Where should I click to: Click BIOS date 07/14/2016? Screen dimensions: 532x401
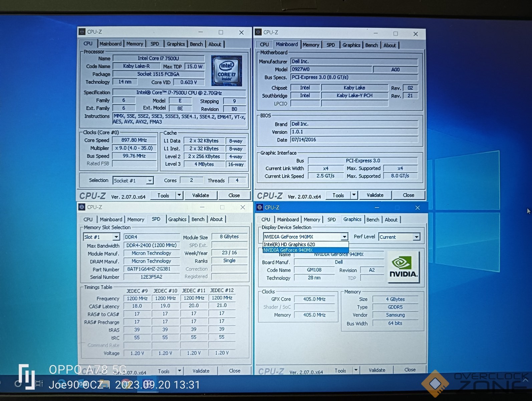coord(354,140)
